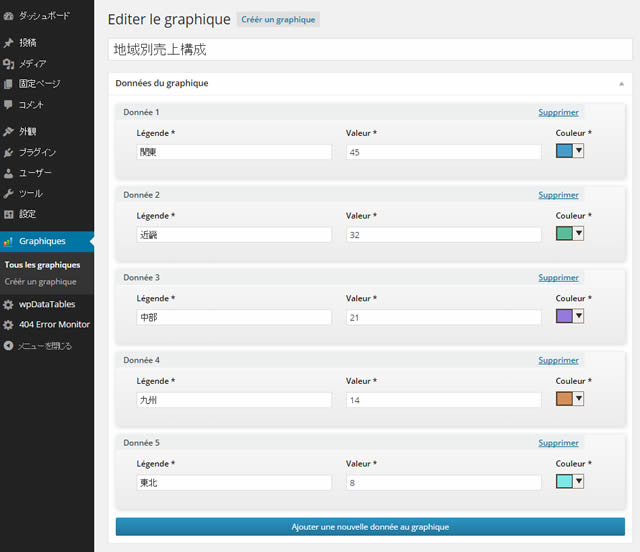Click the Valeur field containing 14

tap(444, 400)
